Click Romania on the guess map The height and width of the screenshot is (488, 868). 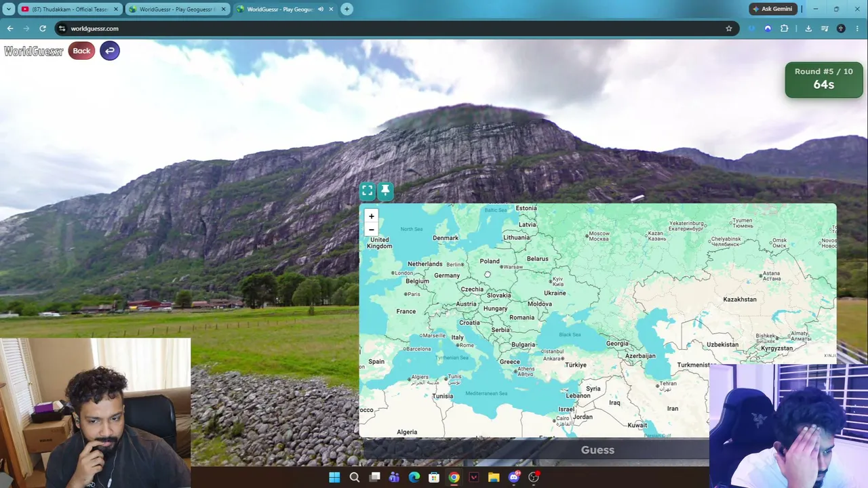point(522,317)
